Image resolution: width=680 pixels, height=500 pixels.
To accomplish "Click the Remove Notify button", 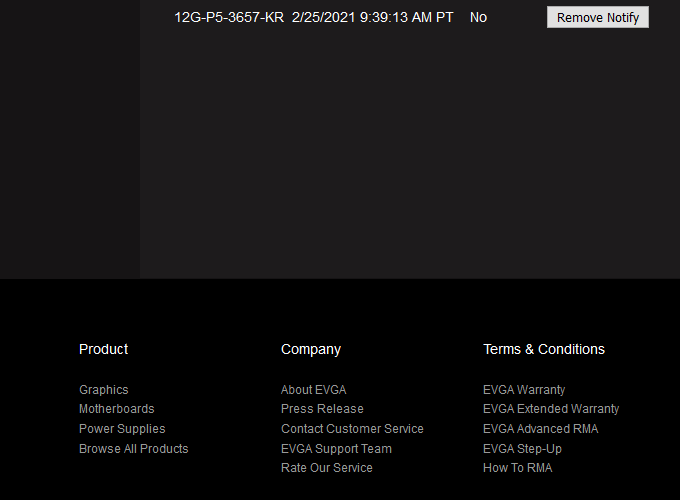I will [598, 17].
